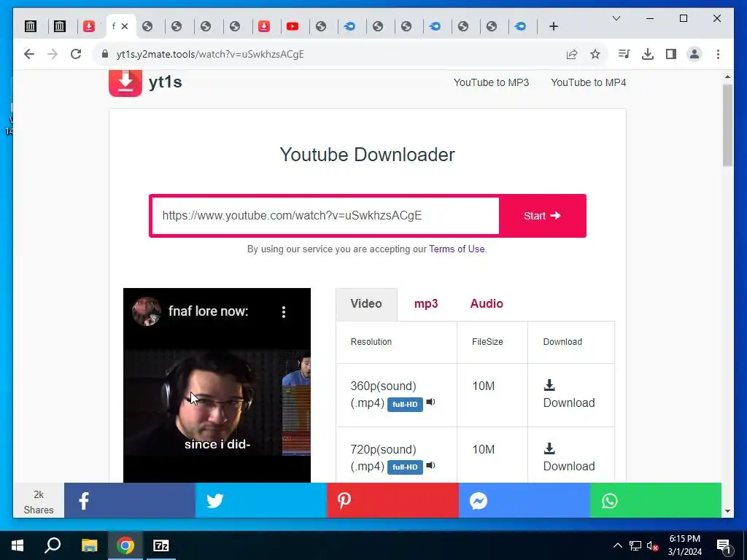
Task: Click the 10M file size for 360p
Action: click(x=483, y=386)
